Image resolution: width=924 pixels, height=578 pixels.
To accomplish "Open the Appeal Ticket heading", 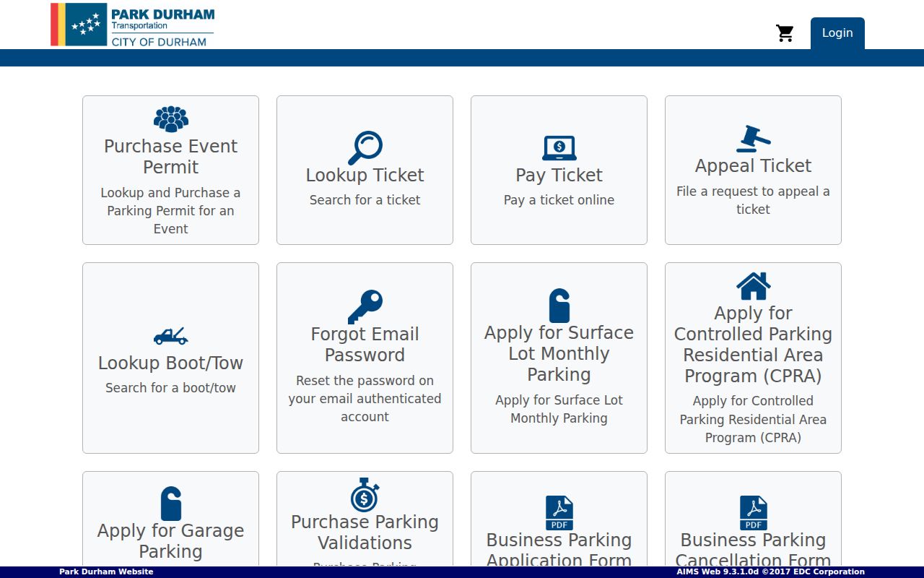I will coord(754,165).
